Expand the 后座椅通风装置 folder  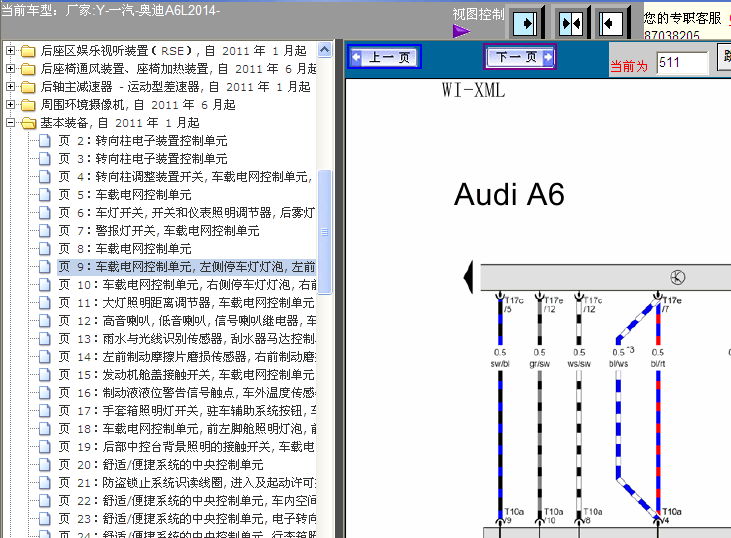10,69
